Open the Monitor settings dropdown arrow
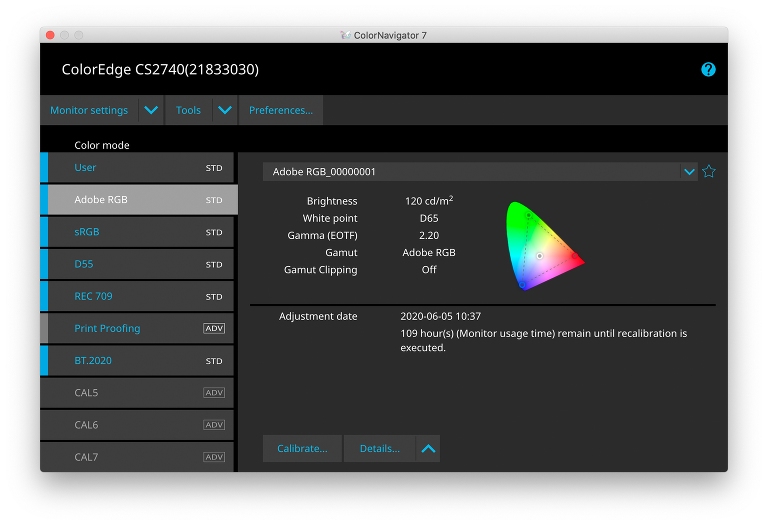This screenshot has width=768, height=525. 151,110
